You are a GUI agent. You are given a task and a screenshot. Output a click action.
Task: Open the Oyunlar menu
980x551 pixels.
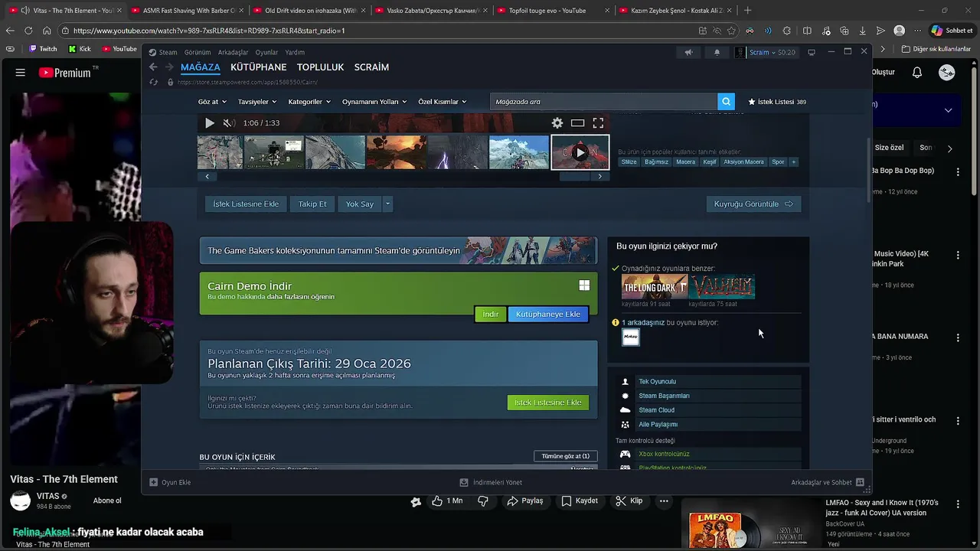[266, 52]
